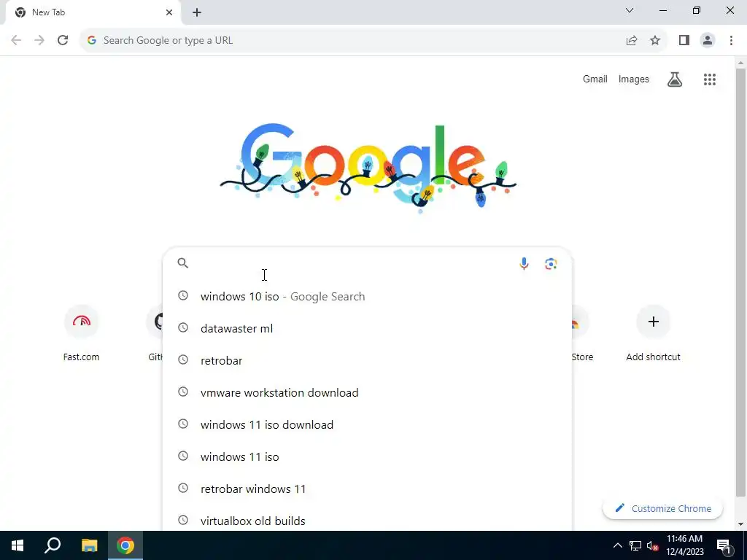Image resolution: width=747 pixels, height=560 pixels.
Task: Click the Google icon in address bar
Action: click(x=92, y=41)
